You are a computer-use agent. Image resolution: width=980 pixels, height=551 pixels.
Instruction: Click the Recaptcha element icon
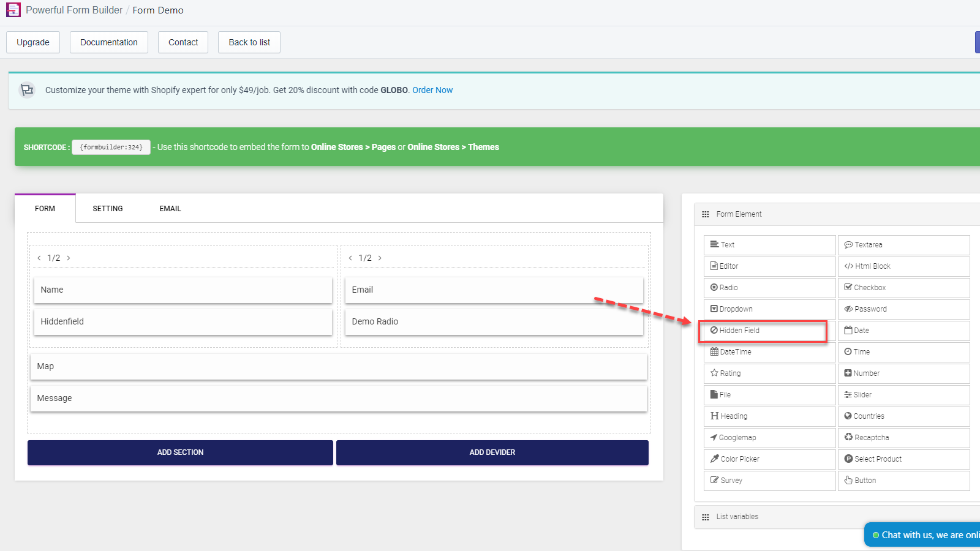[848, 438]
